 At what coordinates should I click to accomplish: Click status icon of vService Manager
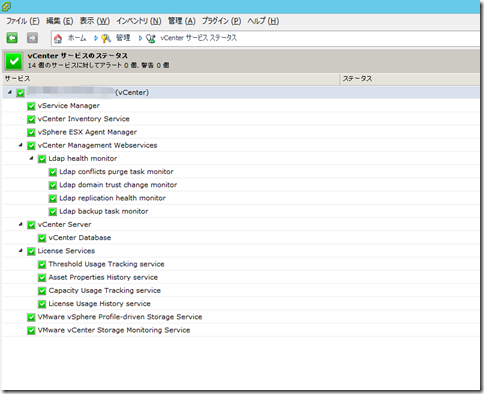(x=31, y=106)
